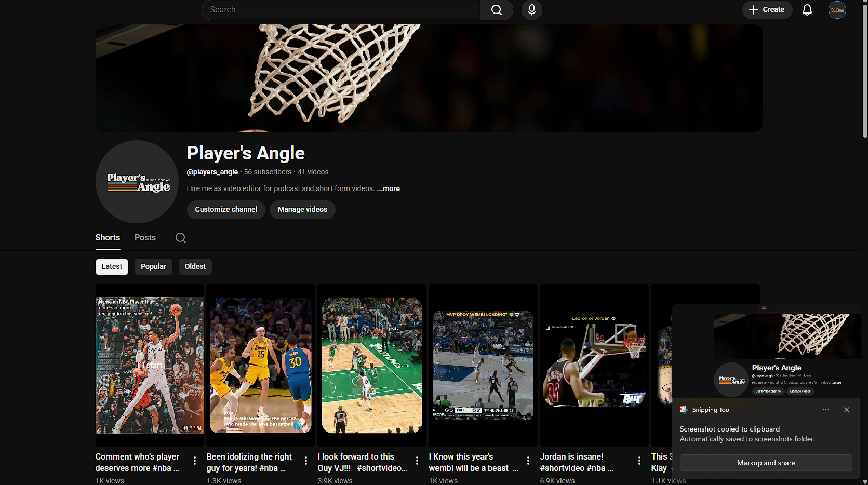The width and height of the screenshot is (868, 485).
Task: Switch to the Posts tab
Action: click(x=145, y=238)
